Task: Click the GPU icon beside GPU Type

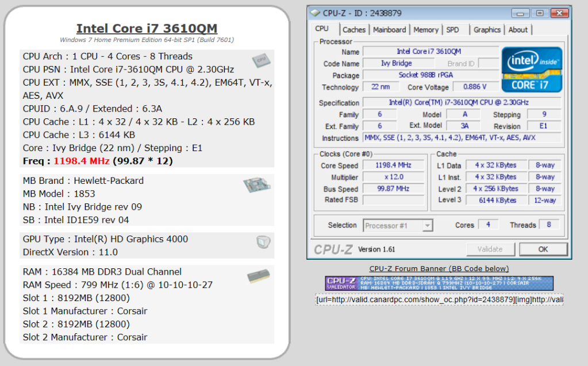Action: tap(263, 242)
